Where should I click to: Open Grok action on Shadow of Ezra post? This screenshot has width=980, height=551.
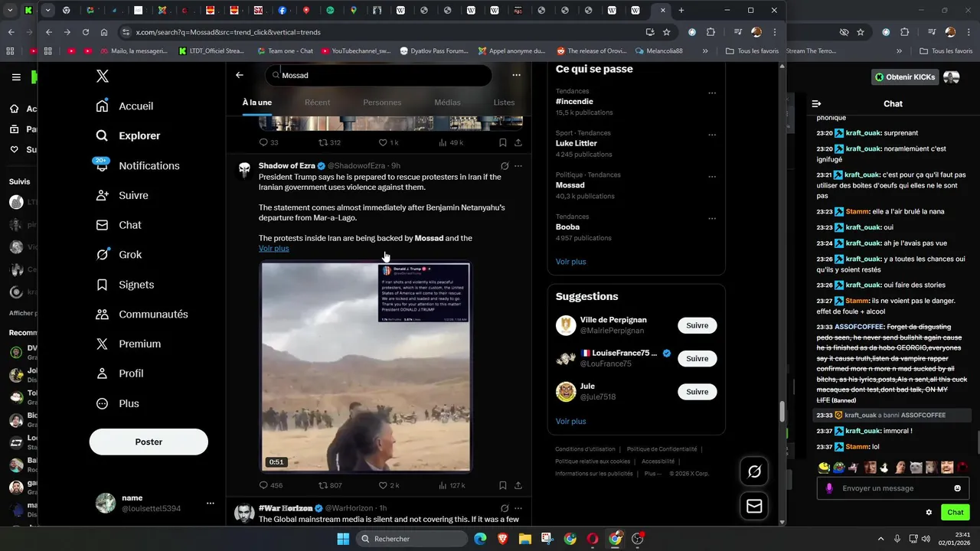505,166
